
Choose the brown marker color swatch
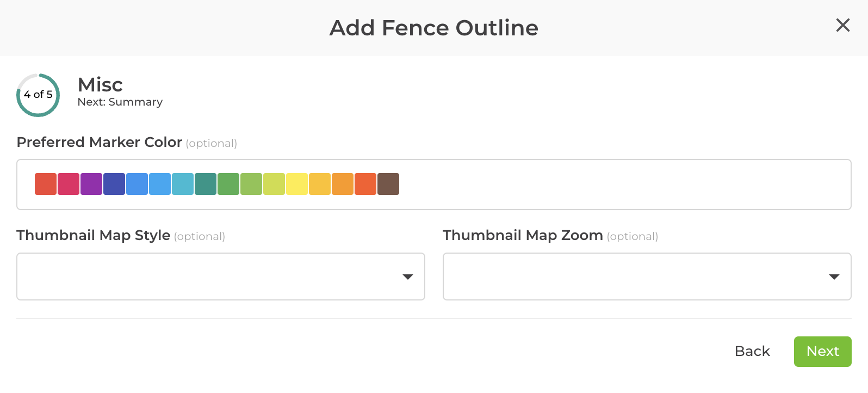pyautogui.click(x=387, y=183)
